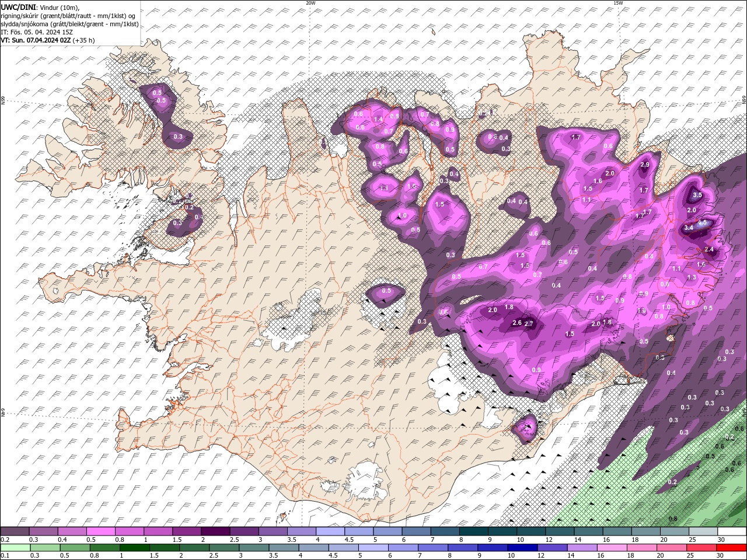Viewport: 747px width, 560px height.
Task: Click the '3.5' snowfall value on the map
Action: pyautogui.click(x=697, y=195)
